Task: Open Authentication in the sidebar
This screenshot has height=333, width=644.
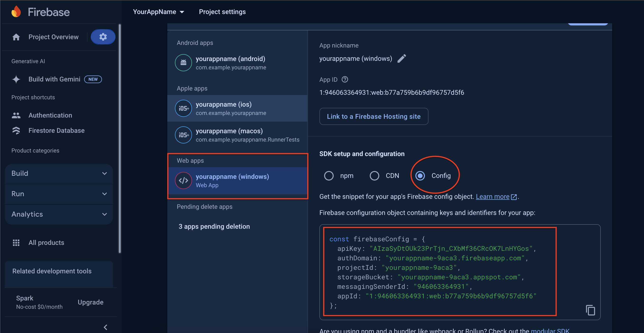Action: coord(50,115)
